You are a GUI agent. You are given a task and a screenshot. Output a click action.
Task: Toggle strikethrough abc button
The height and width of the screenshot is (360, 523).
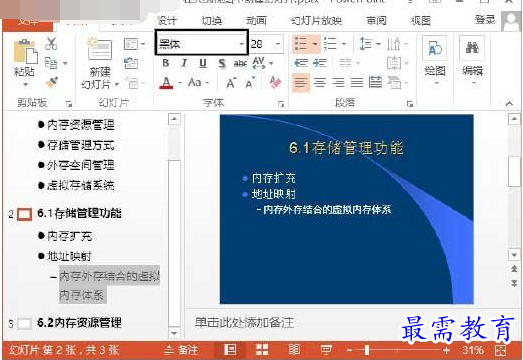coord(240,63)
